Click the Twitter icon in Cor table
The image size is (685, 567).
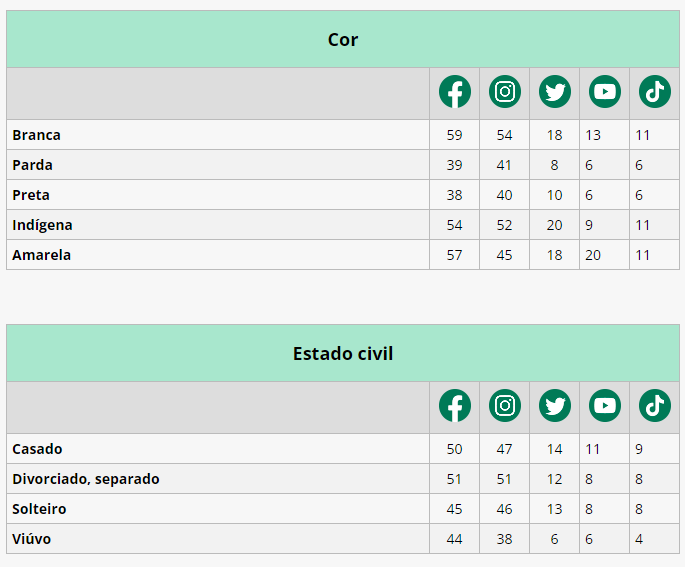coord(555,92)
